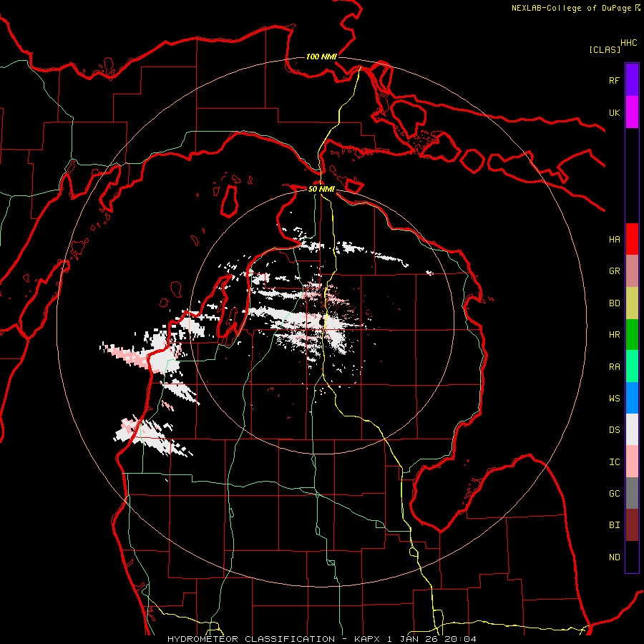Click the GC gray legend swatch
The image size is (644, 644).
[632, 493]
